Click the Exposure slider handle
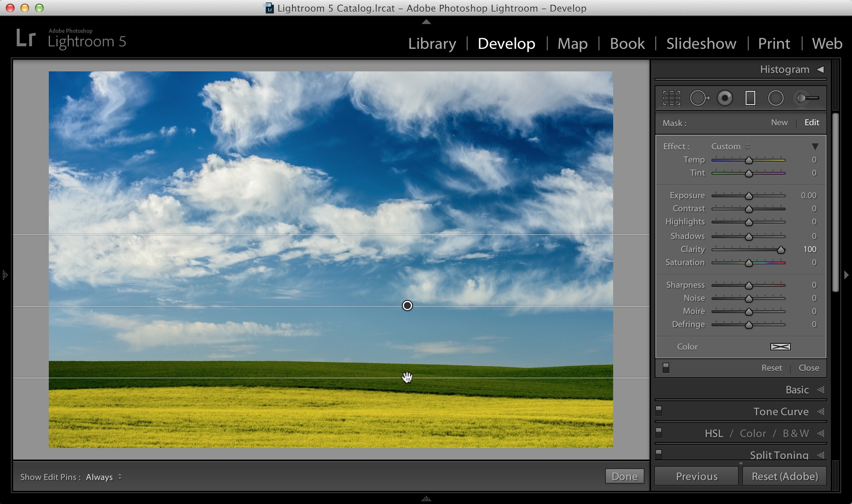The width and height of the screenshot is (852, 504). coord(749,196)
